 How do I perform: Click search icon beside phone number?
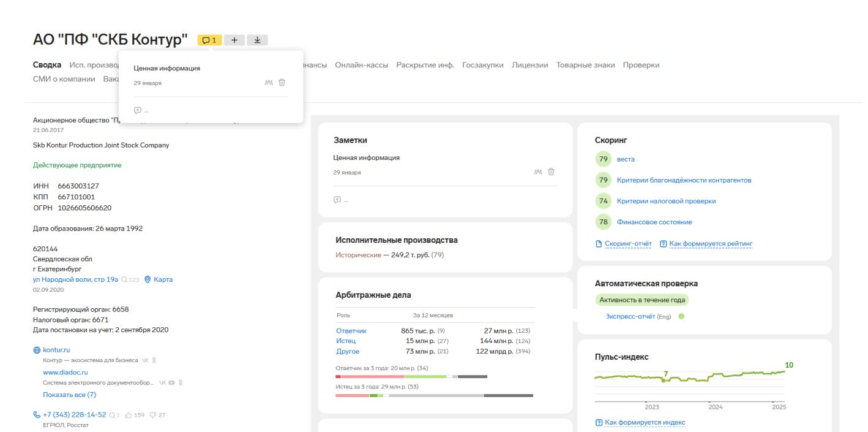tap(112, 415)
